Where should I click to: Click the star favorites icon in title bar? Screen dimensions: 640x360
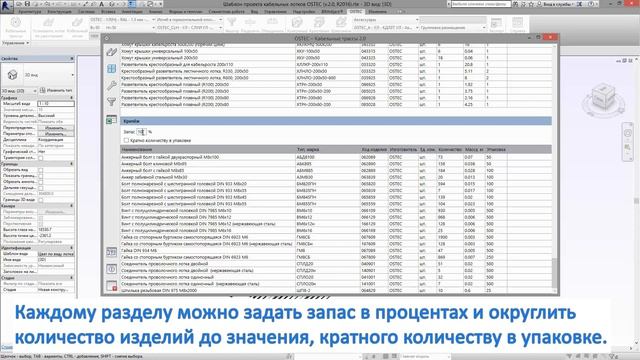click(531, 4)
